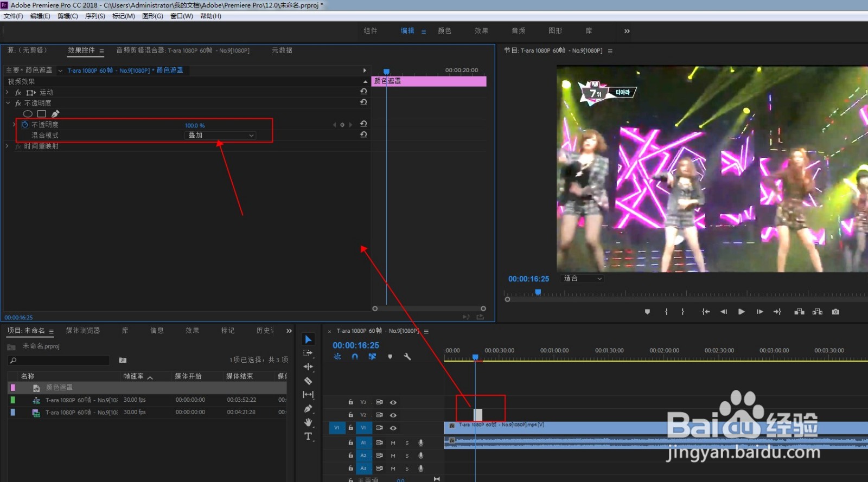Go to In point
This screenshot has width=868, height=482.
(x=706, y=312)
